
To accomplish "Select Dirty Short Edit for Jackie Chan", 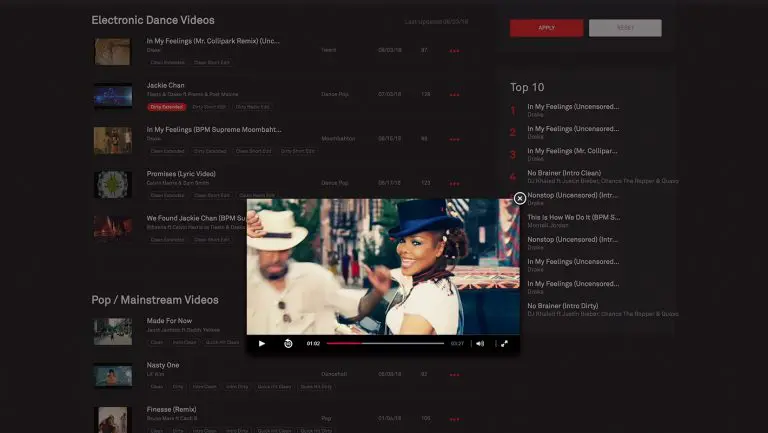I will [210, 106].
